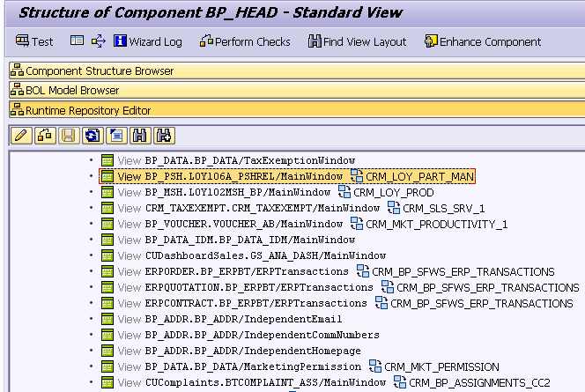This screenshot has width=585, height=392.
Task: Select view BP_ADDR.BP_ADDR/IndependentEmail
Action: click(x=244, y=319)
